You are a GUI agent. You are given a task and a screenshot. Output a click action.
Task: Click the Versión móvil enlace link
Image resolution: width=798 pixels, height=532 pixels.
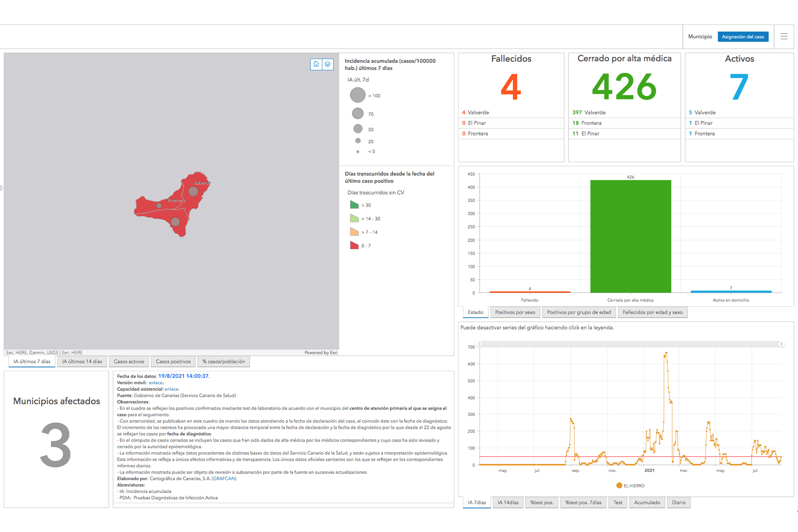click(x=155, y=382)
